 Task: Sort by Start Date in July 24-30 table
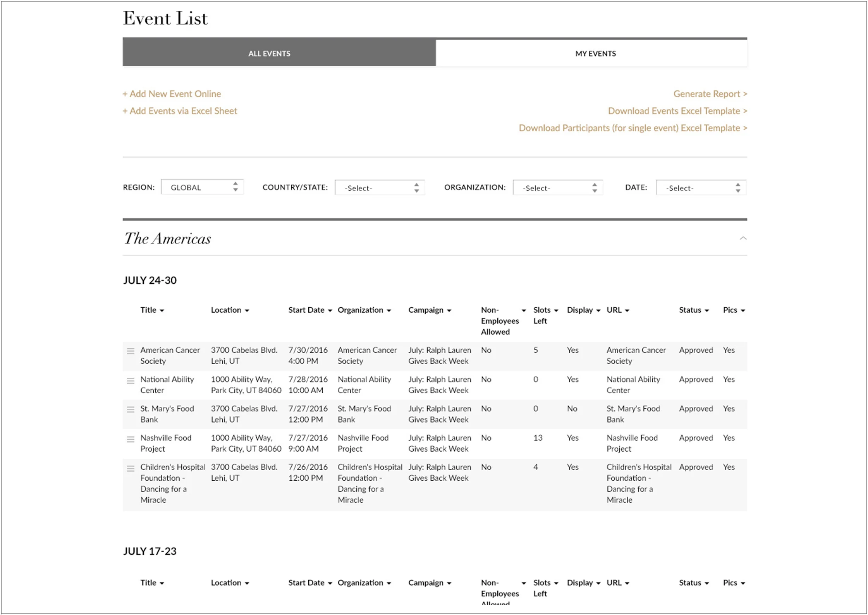click(310, 310)
